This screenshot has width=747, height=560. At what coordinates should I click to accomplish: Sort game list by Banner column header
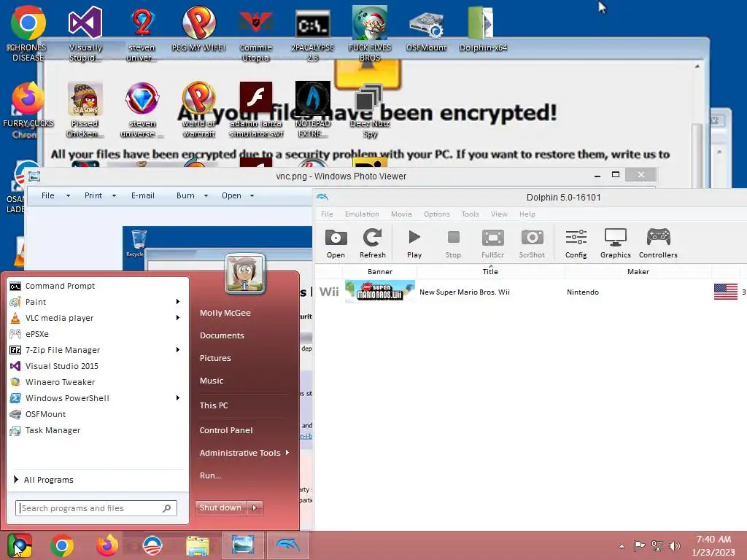(379, 271)
